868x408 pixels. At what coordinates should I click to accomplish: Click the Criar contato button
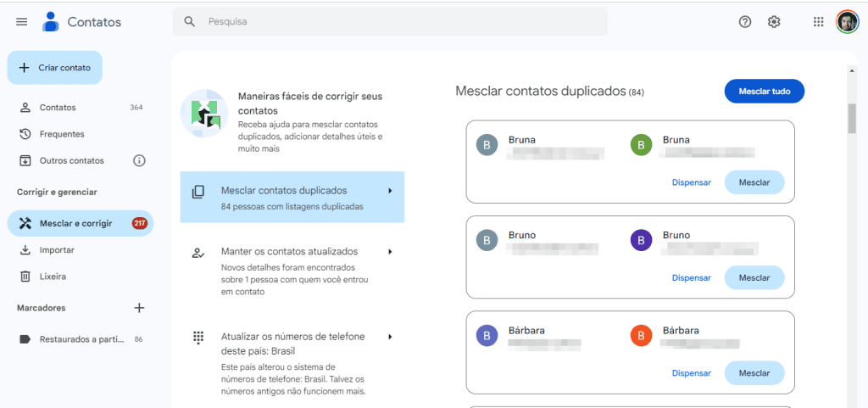55,68
